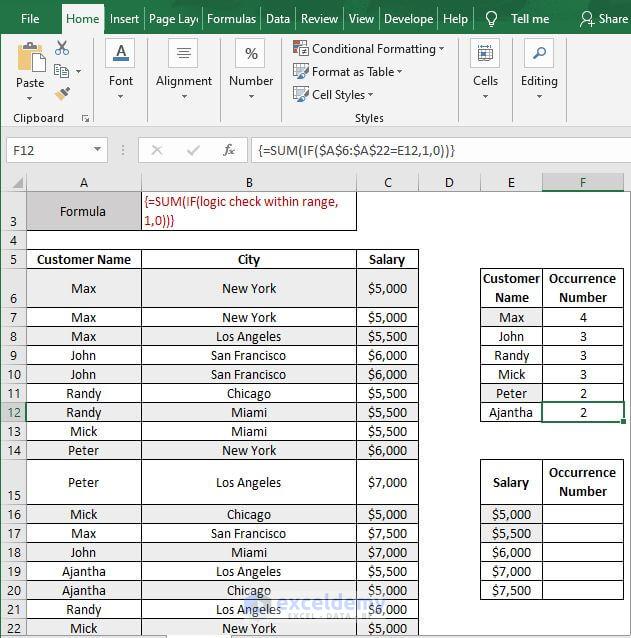Click the Select All corner triangle
The height and width of the screenshot is (638, 631).
coord(17,183)
